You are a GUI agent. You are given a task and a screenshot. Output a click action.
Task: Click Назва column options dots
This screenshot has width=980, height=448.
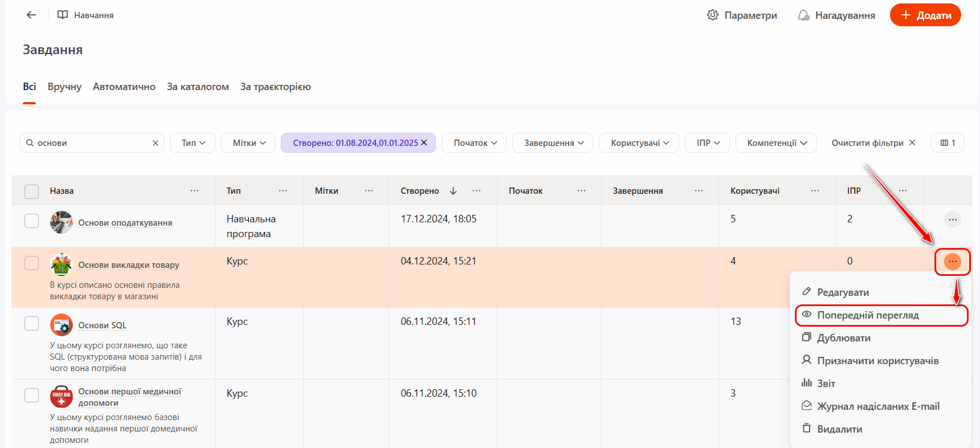tap(194, 191)
